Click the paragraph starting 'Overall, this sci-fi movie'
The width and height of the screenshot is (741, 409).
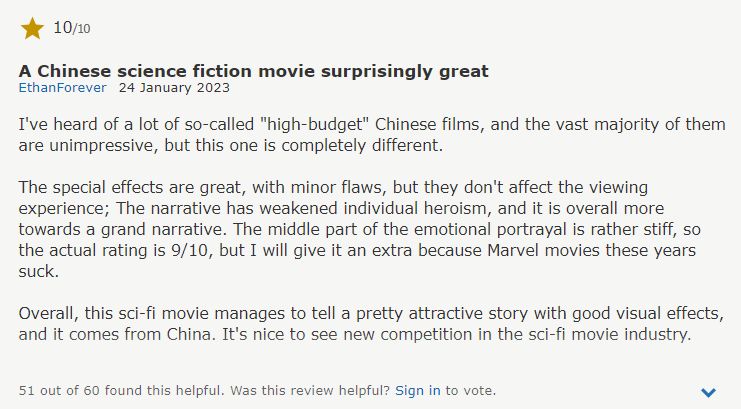click(x=371, y=324)
